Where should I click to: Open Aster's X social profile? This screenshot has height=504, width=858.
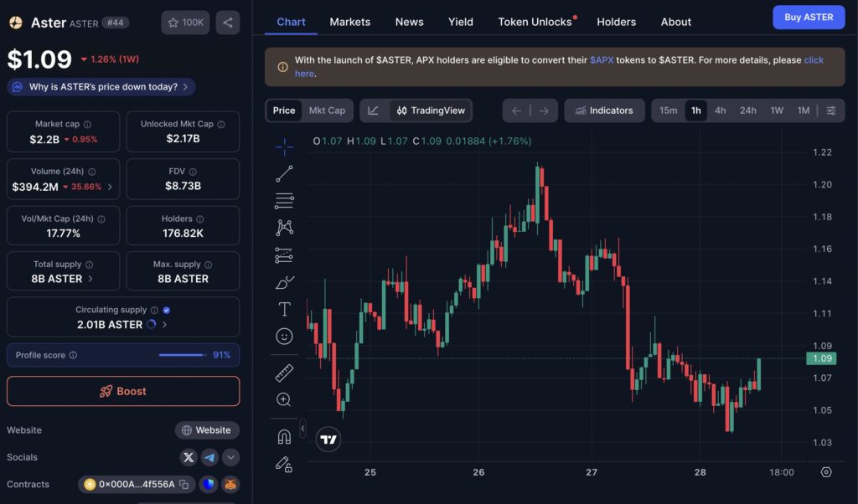[x=189, y=457]
